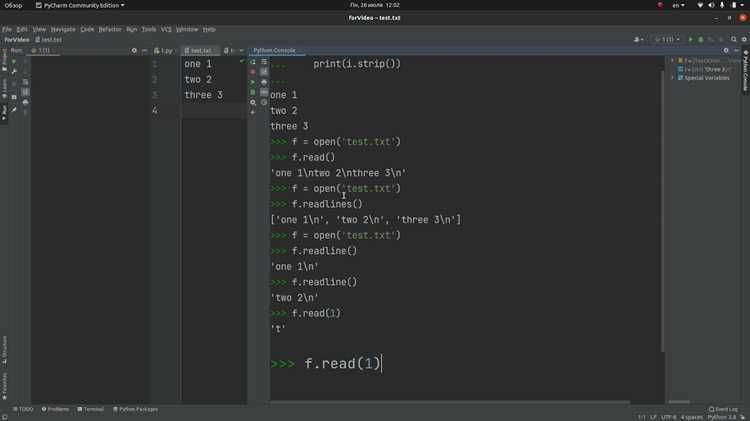Expand the f variable node
Image resolution: width=750 pixels, height=421 pixels.
pos(673,61)
